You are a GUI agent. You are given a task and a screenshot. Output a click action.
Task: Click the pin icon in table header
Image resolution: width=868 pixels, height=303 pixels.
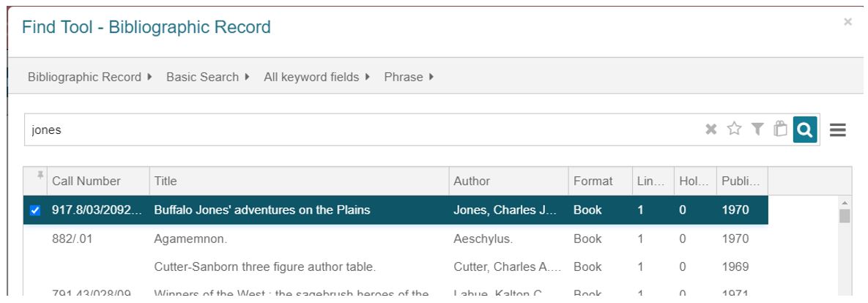click(40, 175)
